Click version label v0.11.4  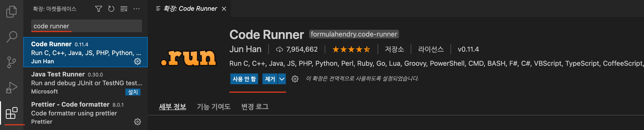tap(468, 49)
